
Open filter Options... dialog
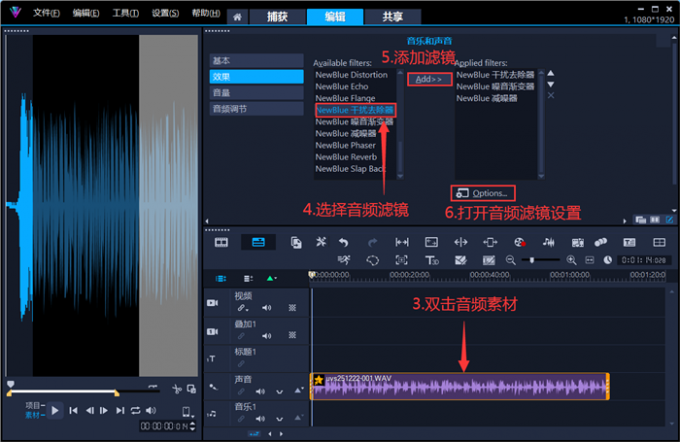coord(483,193)
